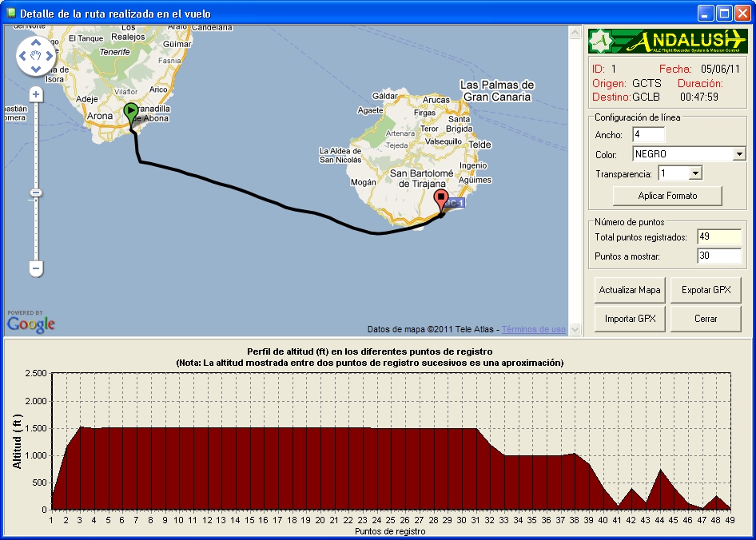The width and height of the screenshot is (756, 540).
Task: Click the "Agaete" label on the map
Action: (x=370, y=110)
